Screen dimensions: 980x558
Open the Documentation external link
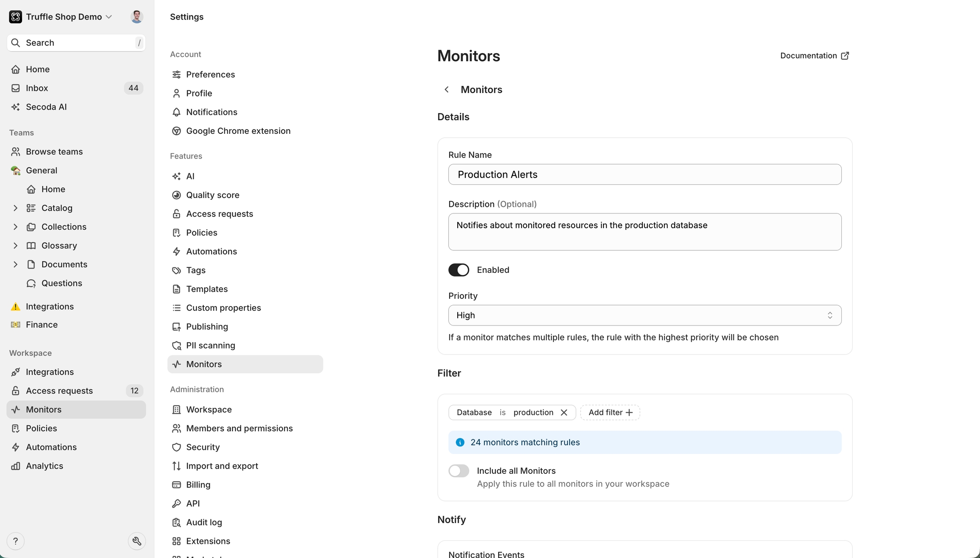click(x=815, y=56)
